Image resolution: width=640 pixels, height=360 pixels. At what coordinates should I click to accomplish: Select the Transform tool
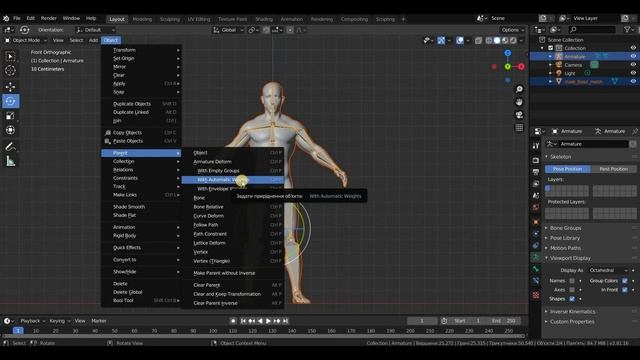pyautogui.click(x=10, y=130)
